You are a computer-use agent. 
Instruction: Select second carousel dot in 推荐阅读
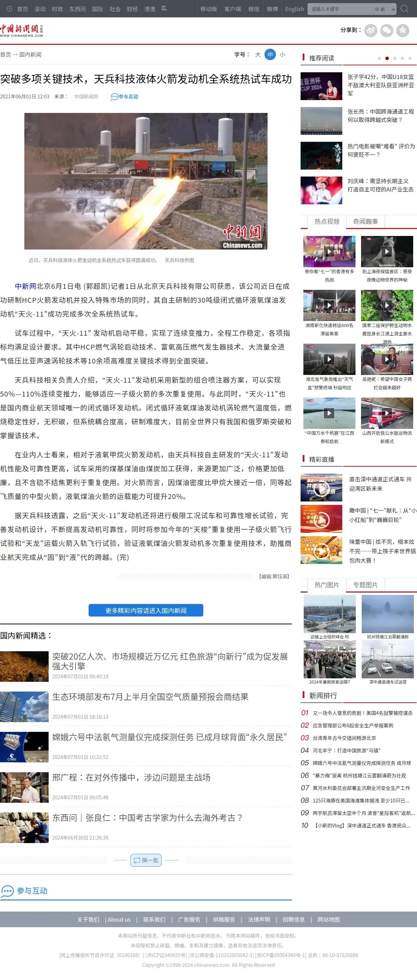(x=387, y=58)
